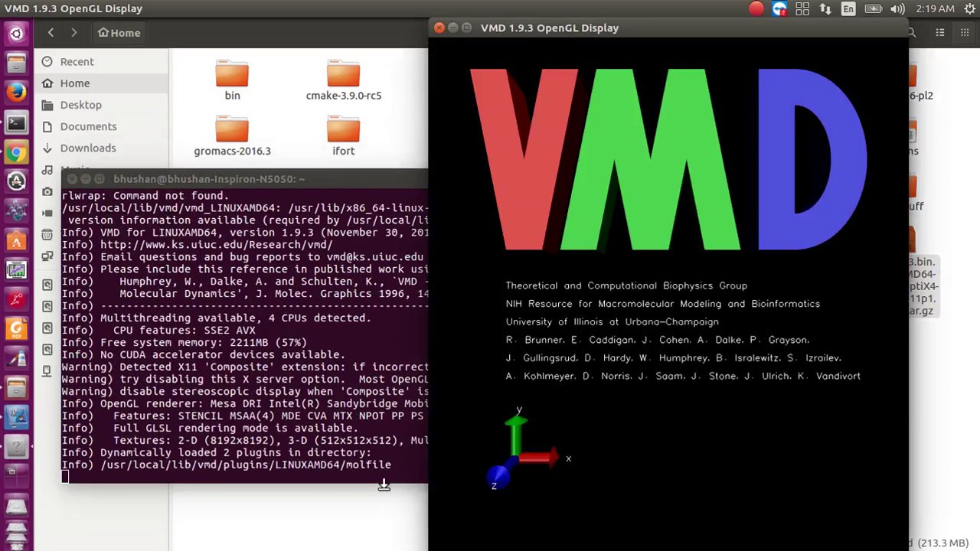This screenshot has height=551, width=980.
Task: Open Software Updater icon in launcher
Action: tap(16, 181)
